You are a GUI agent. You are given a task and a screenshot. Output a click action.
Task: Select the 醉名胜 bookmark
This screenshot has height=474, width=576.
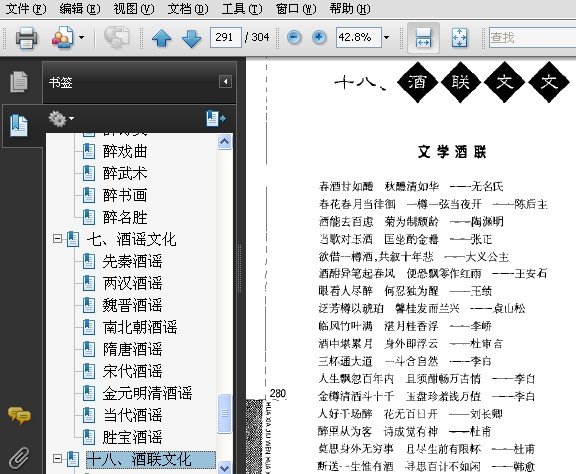click(x=125, y=217)
